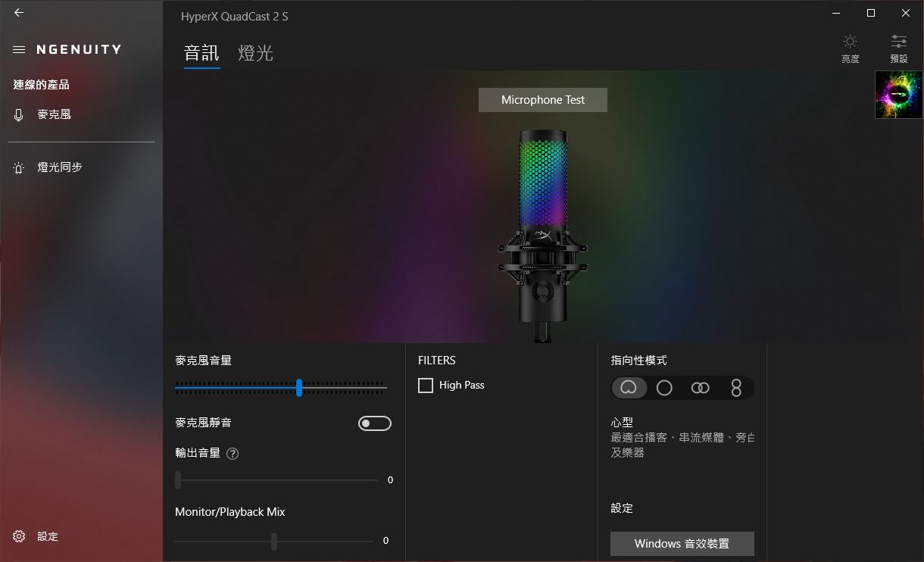The width and height of the screenshot is (924, 562).
Task: Go back with the arrow icon
Action: click(19, 13)
